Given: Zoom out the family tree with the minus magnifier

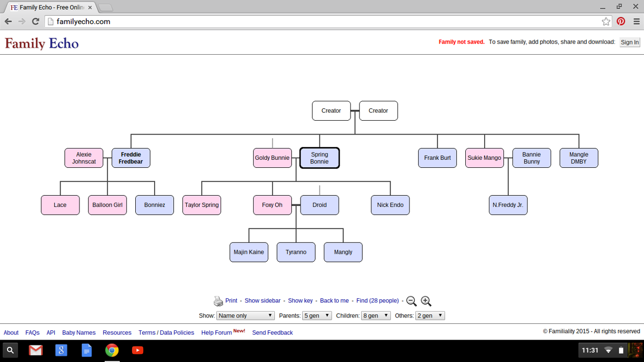Looking at the screenshot, I should pos(411,301).
